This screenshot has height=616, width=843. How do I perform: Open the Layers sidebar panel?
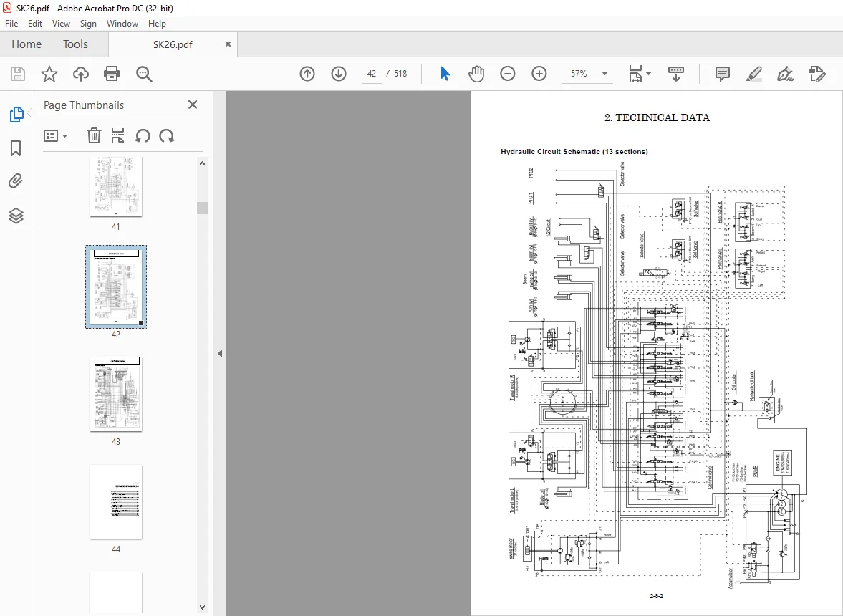16,216
